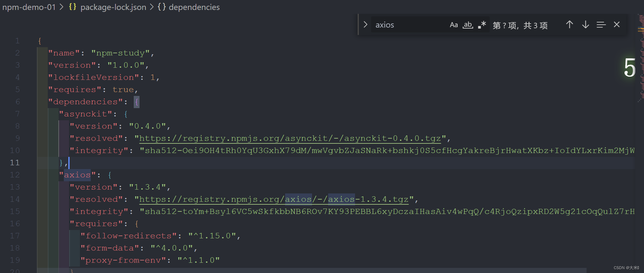644x273 pixels.
Task: Toggle Use Regular Expression option
Action: click(x=482, y=25)
